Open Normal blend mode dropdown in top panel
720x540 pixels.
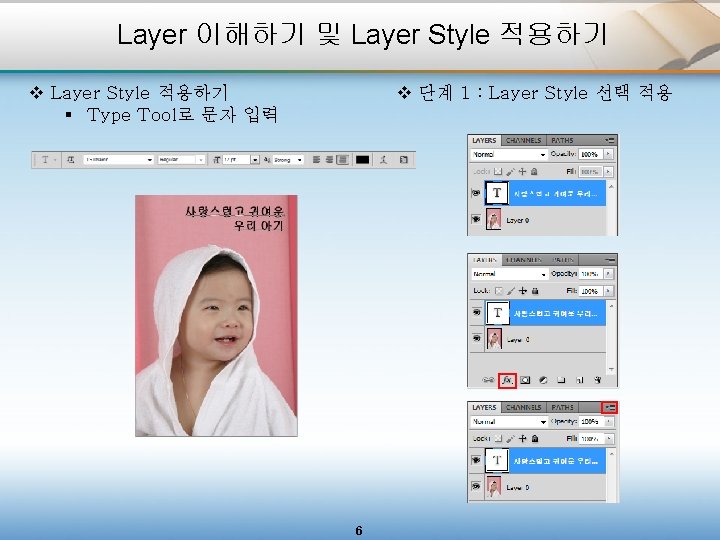point(509,154)
